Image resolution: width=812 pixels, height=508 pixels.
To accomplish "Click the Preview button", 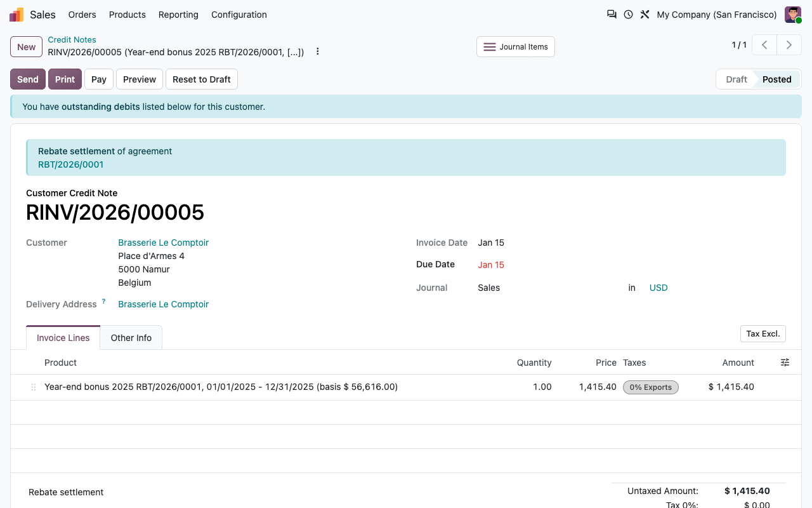I will click(x=140, y=79).
